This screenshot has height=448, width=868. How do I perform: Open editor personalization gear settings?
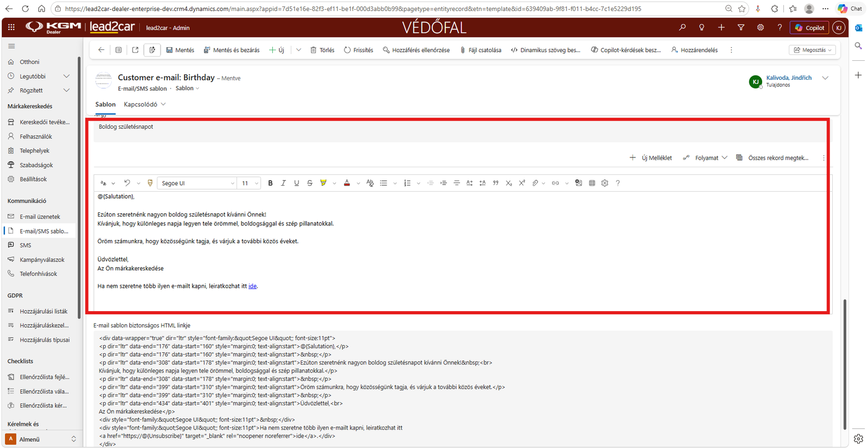[x=605, y=183]
